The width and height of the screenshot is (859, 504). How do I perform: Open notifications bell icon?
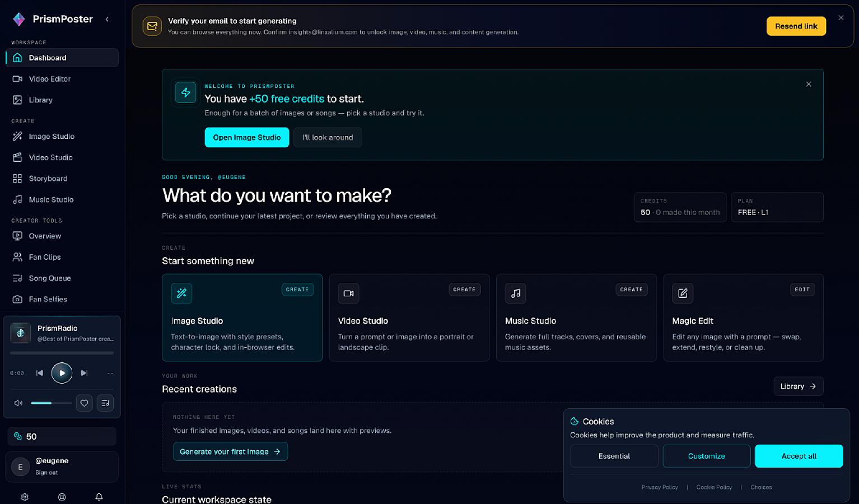(x=99, y=497)
